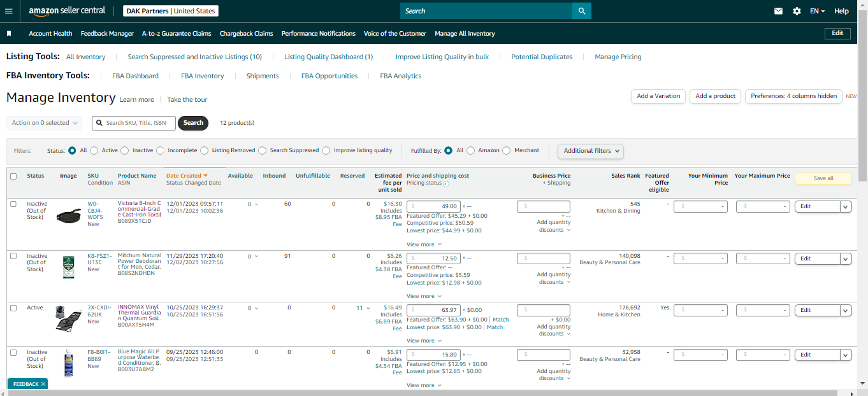Viewport: 868px width, 396px height.
Task: Expand View more for Mitchum deodorant pricing
Action: (x=424, y=296)
